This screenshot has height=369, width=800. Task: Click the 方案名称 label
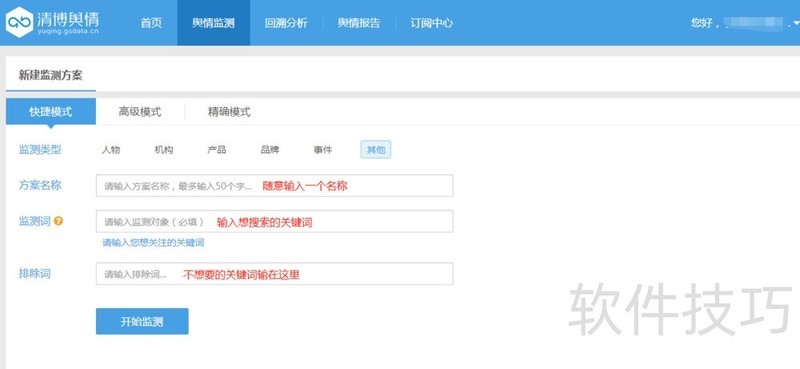pos(40,185)
